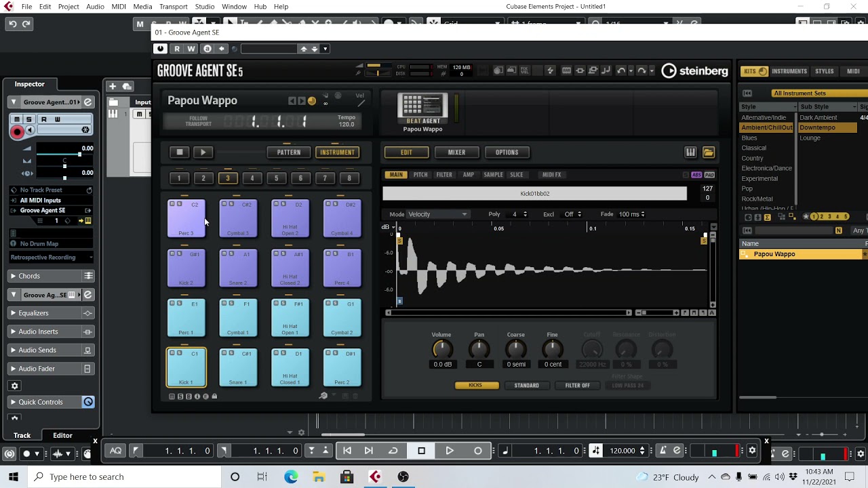Click the Add Track plus icon
The height and width of the screenshot is (488, 868).
(113, 86)
